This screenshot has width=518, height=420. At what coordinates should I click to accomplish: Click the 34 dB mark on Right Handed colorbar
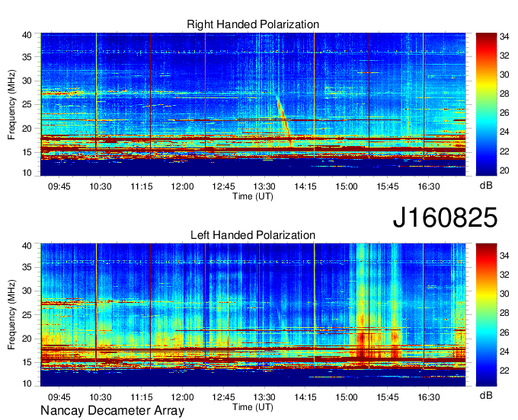tap(504, 37)
